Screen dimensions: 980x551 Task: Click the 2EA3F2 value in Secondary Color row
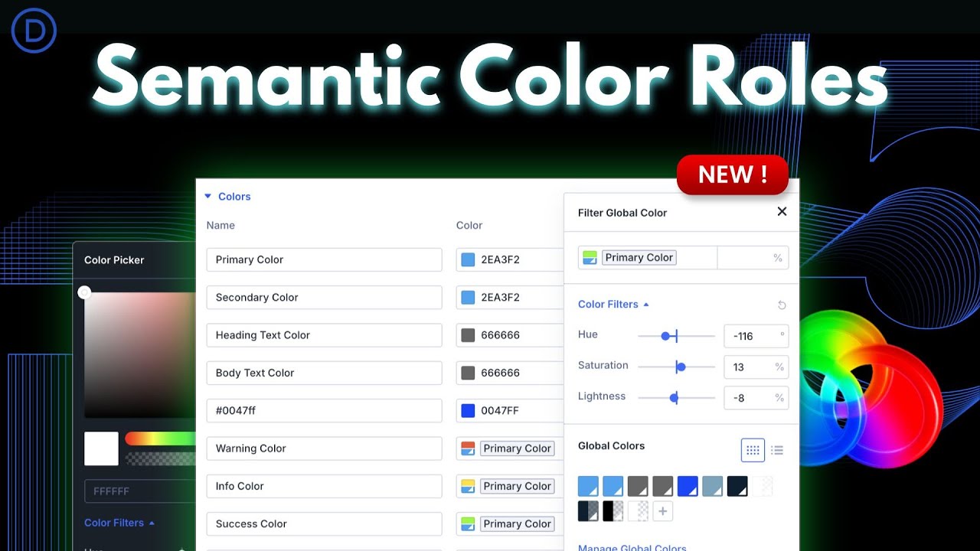coord(500,297)
